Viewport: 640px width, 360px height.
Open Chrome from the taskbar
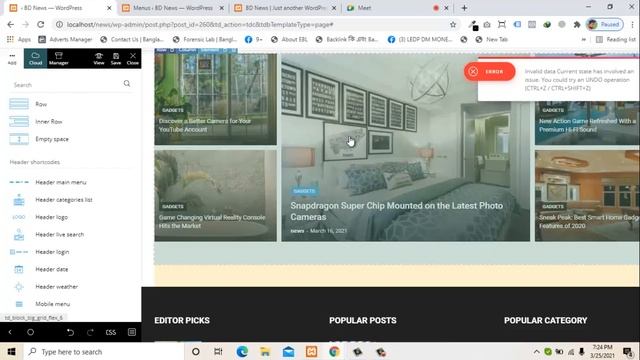point(334,351)
